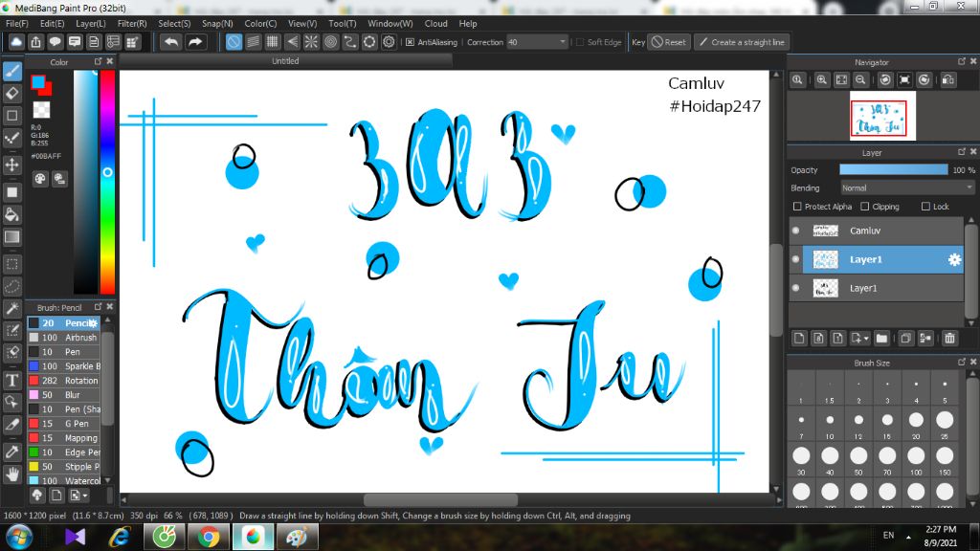
Task: Open snap settings gear
Action: [x=389, y=42]
